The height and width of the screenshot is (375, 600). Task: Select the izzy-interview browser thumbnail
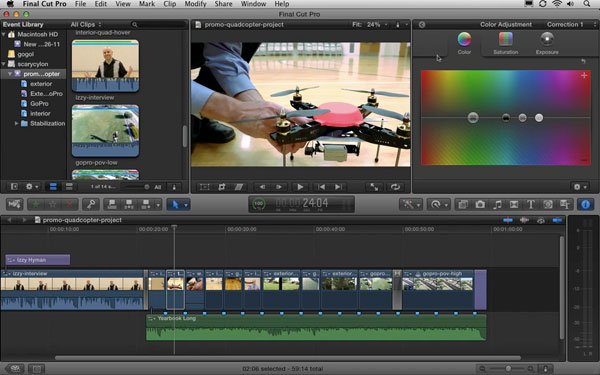click(x=105, y=66)
